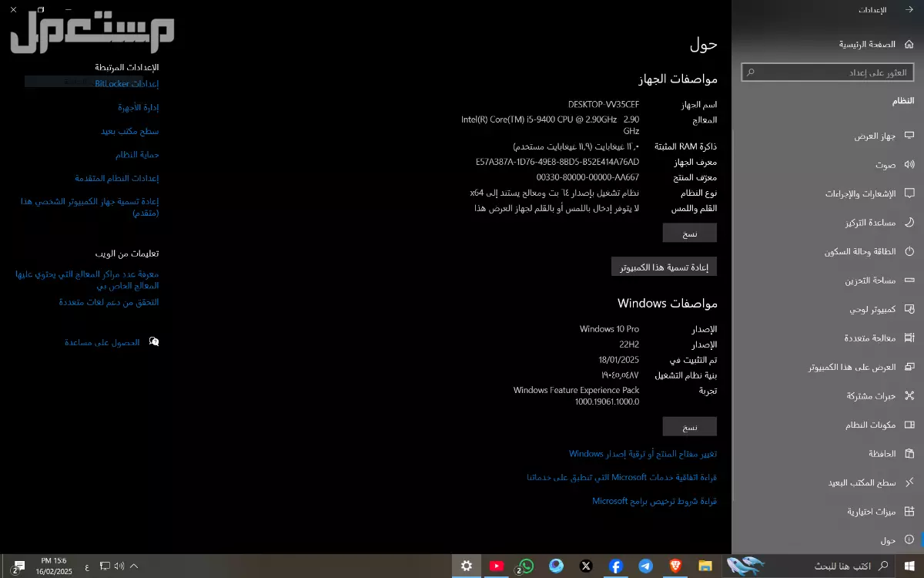The height and width of the screenshot is (578, 924).
Task: Open Telegram from the taskbar
Action: [645, 566]
